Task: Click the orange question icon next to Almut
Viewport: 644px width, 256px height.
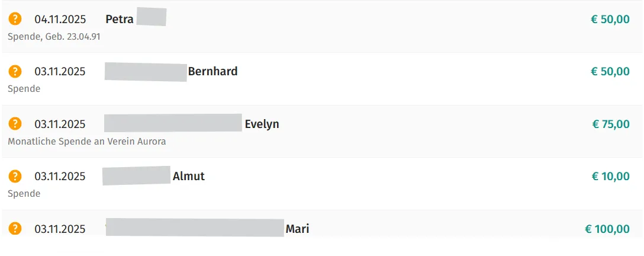Action: coord(15,176)
